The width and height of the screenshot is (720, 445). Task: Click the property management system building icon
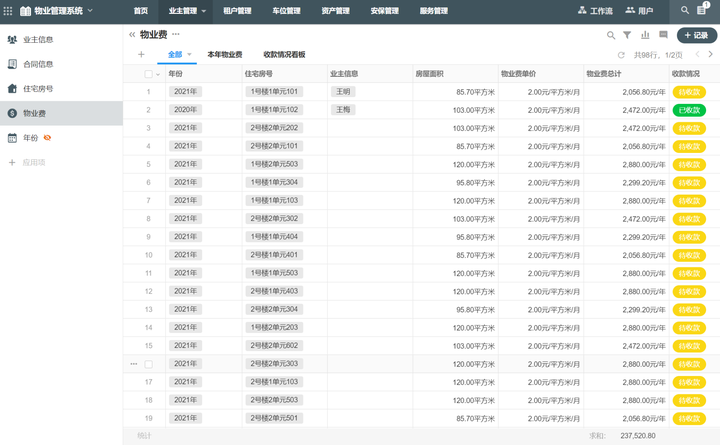coord(25,11)
